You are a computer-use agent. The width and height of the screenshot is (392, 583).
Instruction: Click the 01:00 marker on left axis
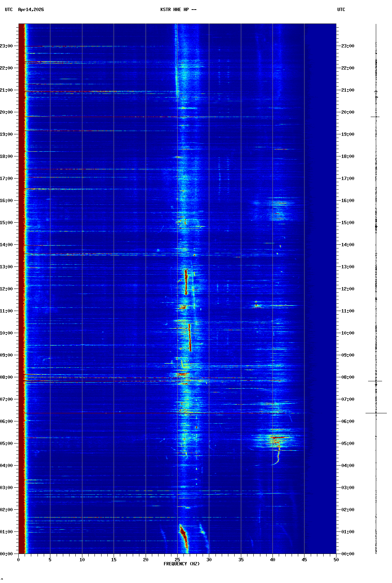tap(7, 532)
